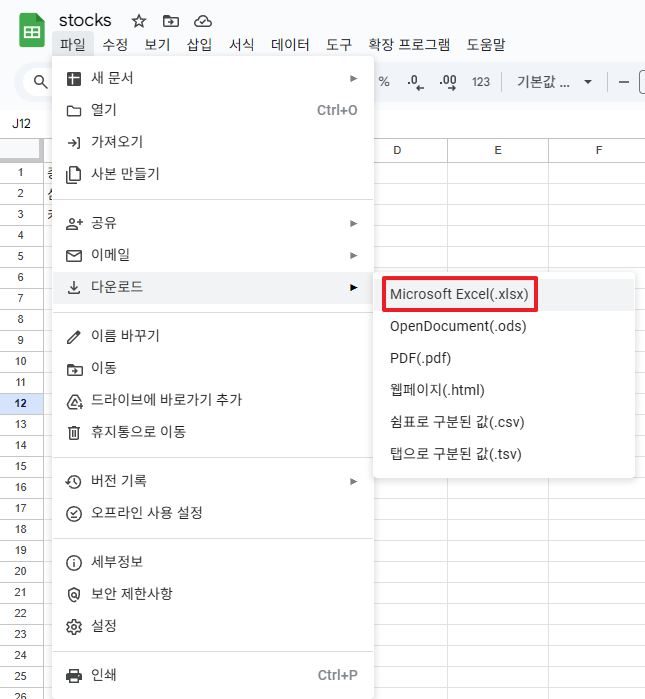
Task: Download as 쉼표로 구분된 값 (.csv)
Action: 504,422
